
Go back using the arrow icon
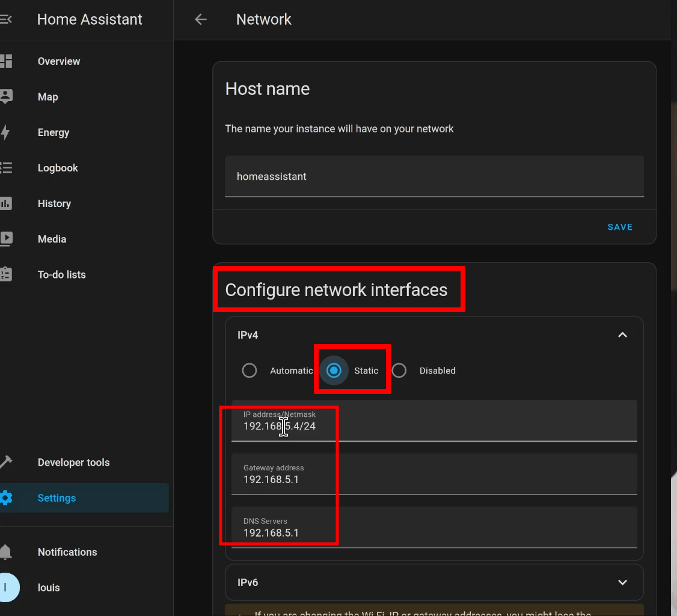click(x=201, y=19)
